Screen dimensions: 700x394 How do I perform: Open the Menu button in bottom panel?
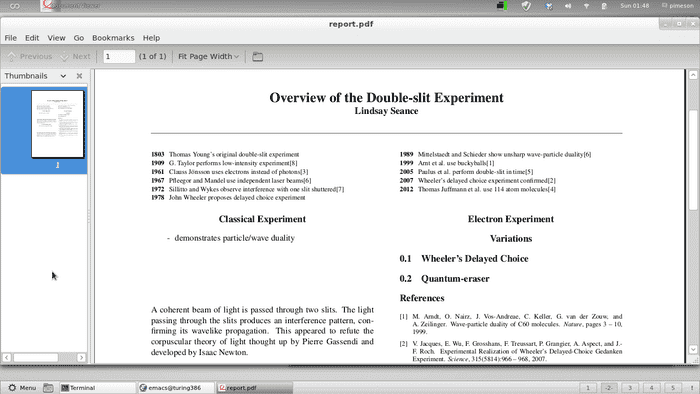pos(22,388)
